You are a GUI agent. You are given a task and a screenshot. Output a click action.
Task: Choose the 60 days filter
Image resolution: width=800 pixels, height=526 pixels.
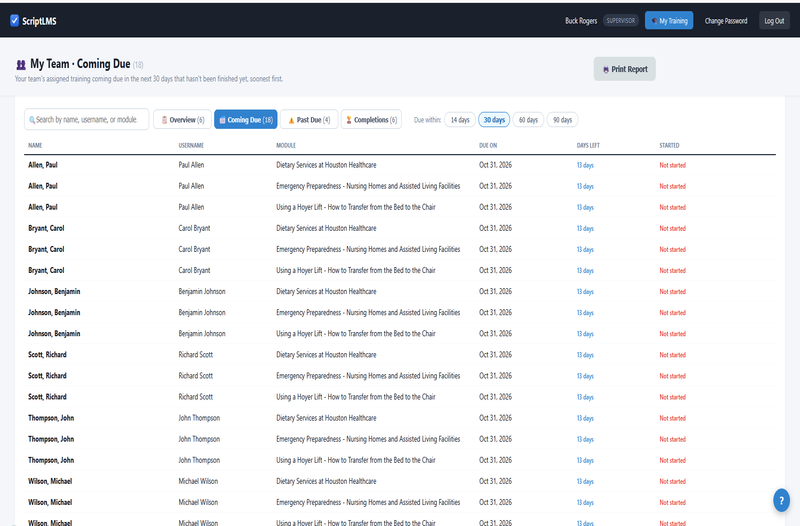[x=528, y=120]
